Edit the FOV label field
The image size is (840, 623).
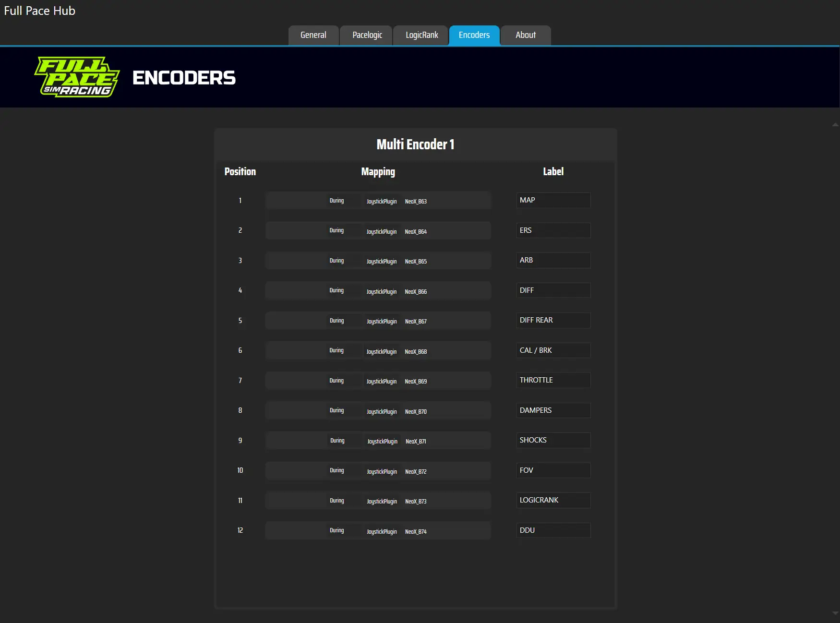553,470
